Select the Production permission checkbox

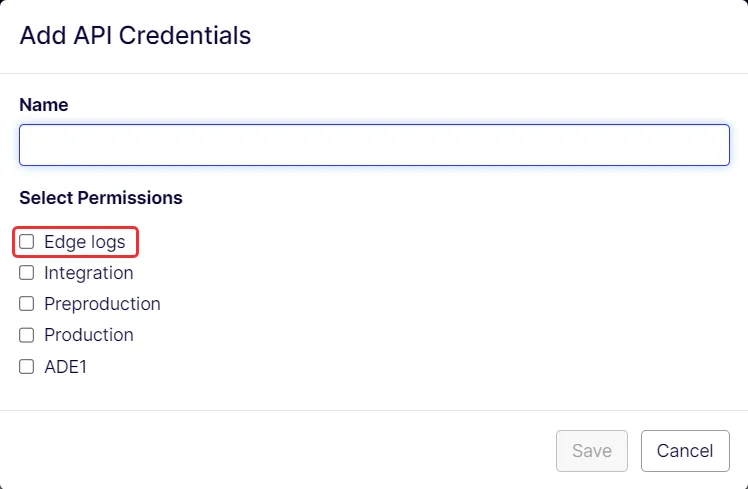27,335
